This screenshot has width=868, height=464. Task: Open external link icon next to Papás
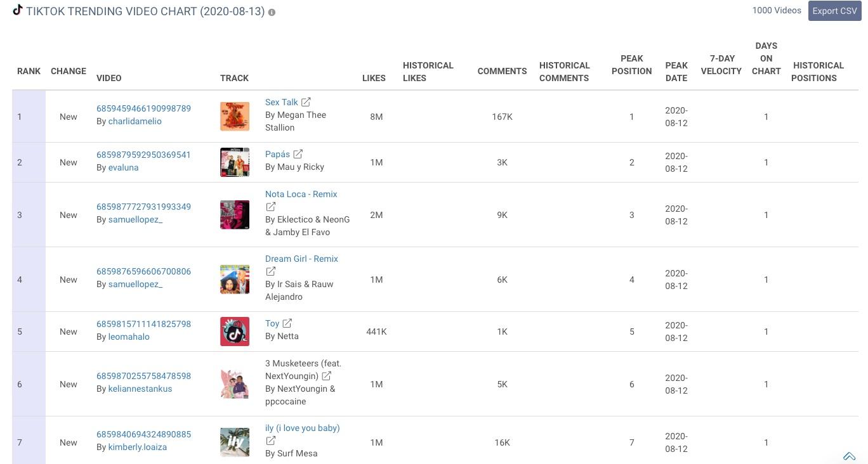point(298,154)
